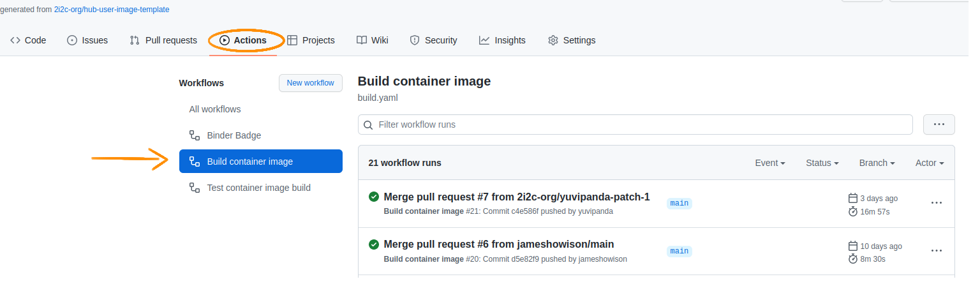Screen dimensions: 980x286
Task: Open the Wiki tab
Action: [x=372, y=40]
